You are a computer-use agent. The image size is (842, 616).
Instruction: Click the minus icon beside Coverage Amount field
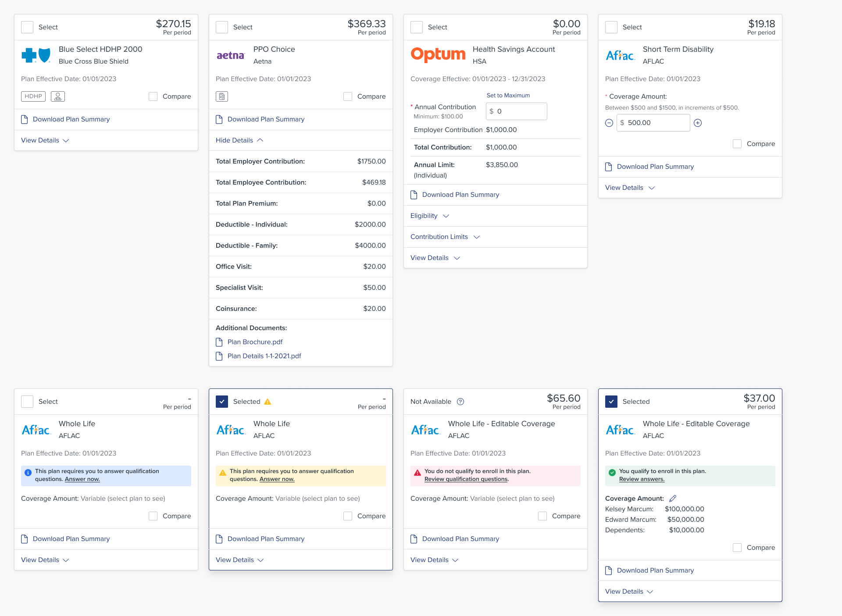(609, 123)
